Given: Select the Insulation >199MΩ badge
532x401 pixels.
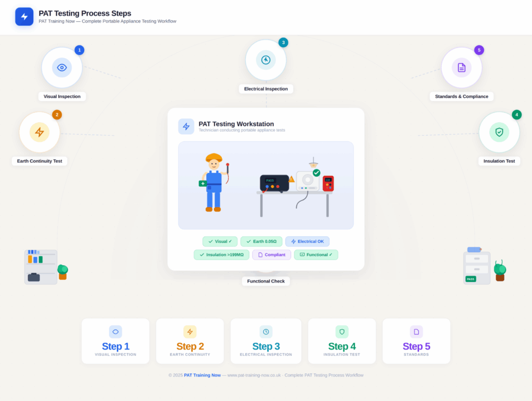Looking at the screenshot, I should [221, 255].
